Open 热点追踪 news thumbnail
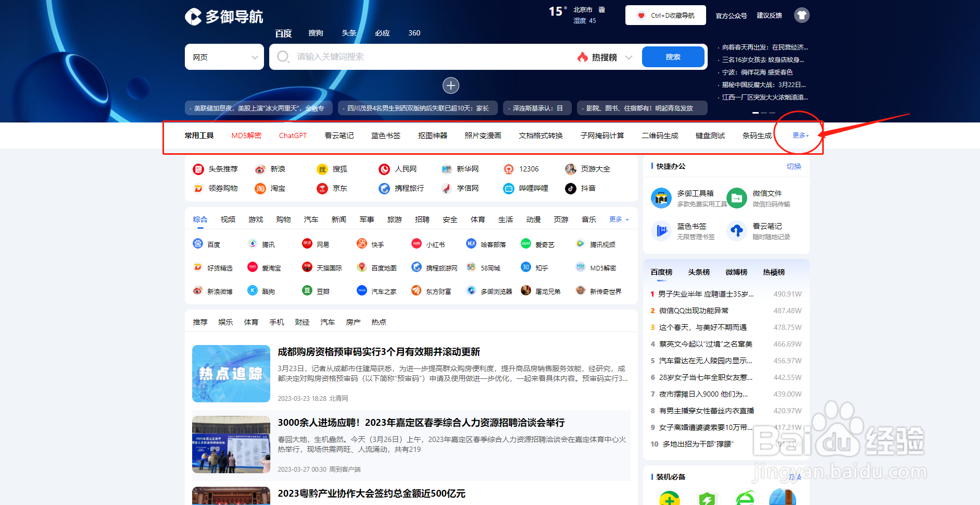The image size is (980, 505). point(231,374)
